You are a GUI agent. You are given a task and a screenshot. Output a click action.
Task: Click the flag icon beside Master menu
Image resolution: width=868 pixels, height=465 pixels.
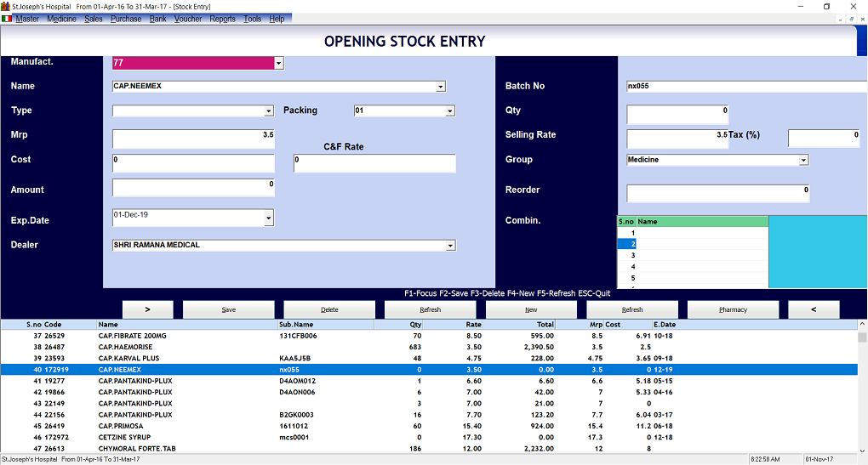click(x=7, y=19)
